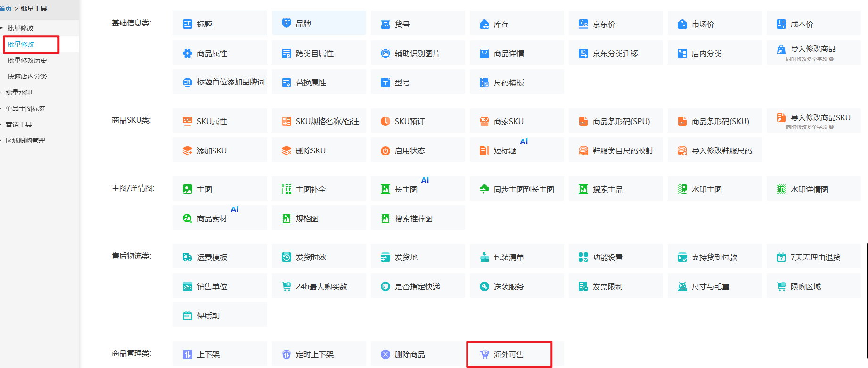Select the 删除SKU icon
The width and height of the screenshot is (868, 368).
(287, 151)
